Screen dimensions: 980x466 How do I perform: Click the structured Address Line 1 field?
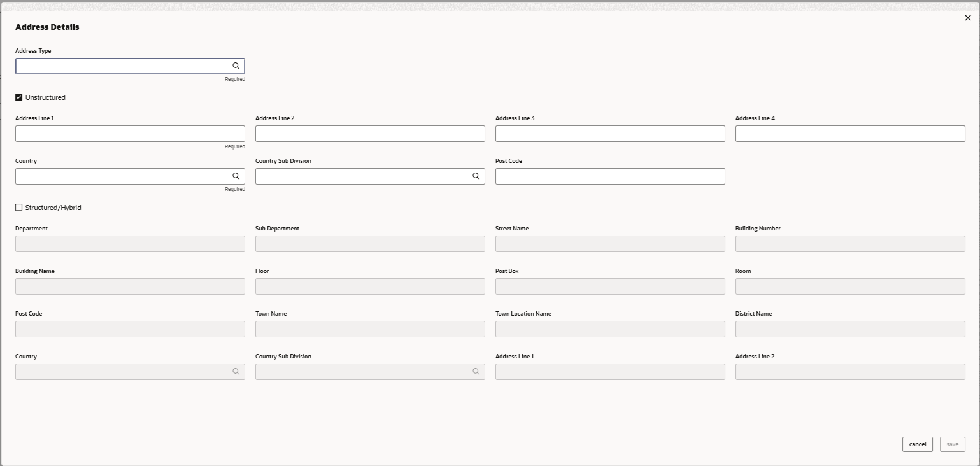click(610, 372)
